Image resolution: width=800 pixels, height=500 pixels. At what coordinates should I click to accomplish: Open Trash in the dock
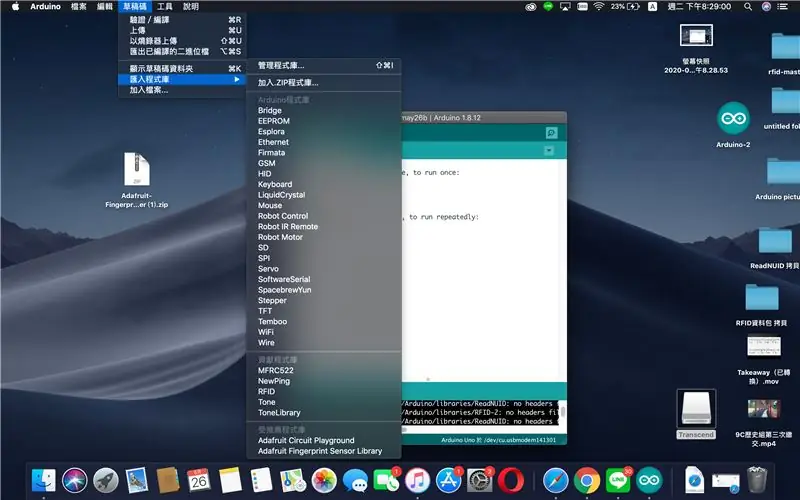757,481
